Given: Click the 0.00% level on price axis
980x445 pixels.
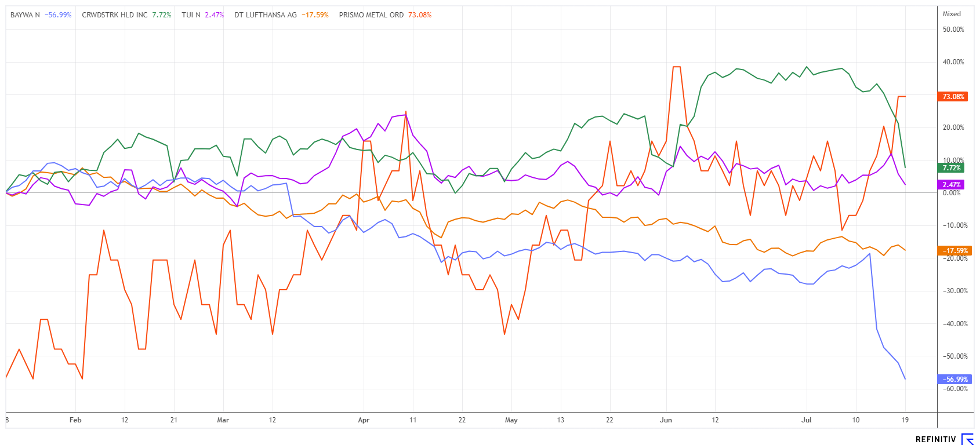Looking at the screenshot, I should pyautogui.click(x=952, y=194).
